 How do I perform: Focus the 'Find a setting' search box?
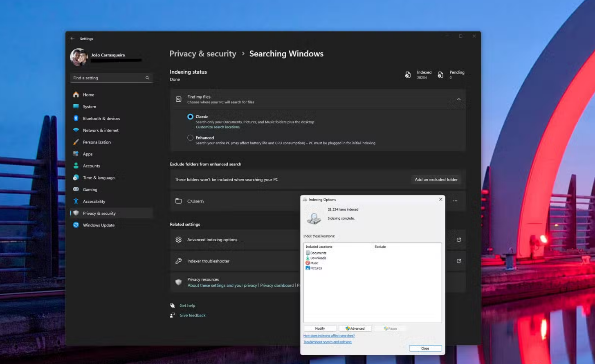click(111, 78)
